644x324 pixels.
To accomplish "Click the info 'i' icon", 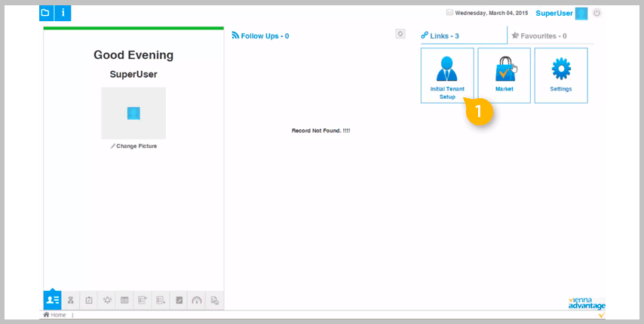I will point(63,13).
